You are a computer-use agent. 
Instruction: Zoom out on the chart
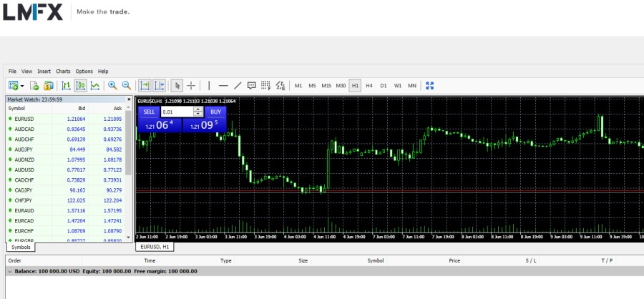(x=127, y=85)
